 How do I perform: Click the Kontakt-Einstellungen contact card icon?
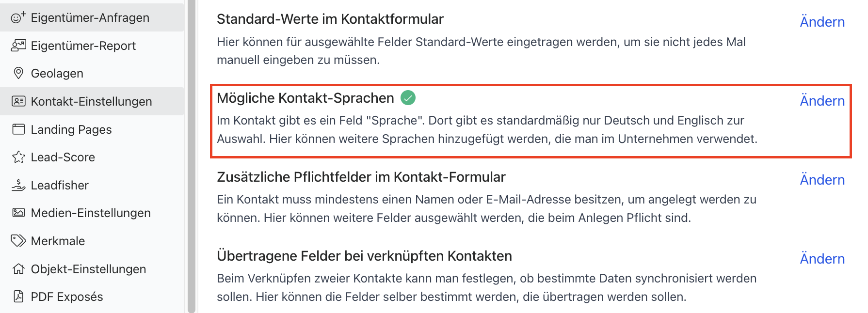point(18,101)
